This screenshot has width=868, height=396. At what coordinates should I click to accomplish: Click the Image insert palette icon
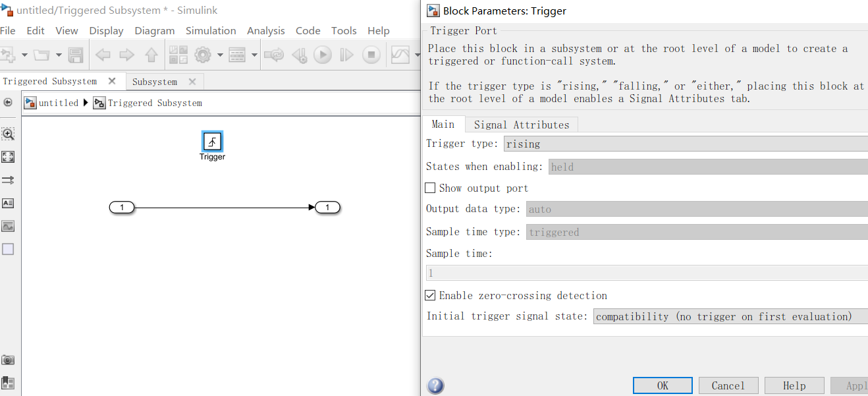click(x=8, y=226)
